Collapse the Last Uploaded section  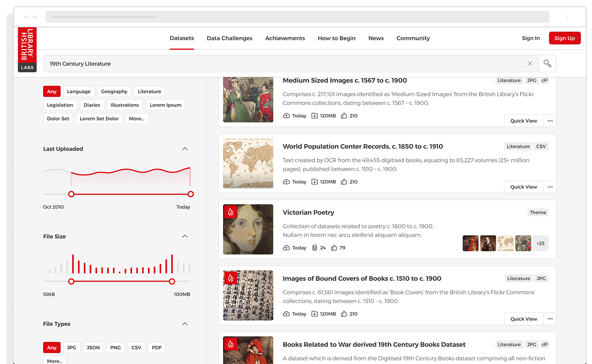click(x=185, y=149)
